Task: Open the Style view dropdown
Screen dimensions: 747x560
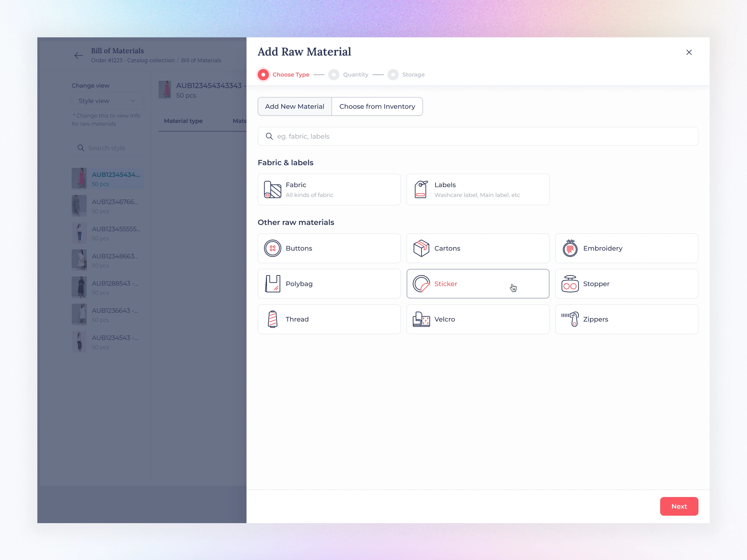Action: [x=107, y=101]
